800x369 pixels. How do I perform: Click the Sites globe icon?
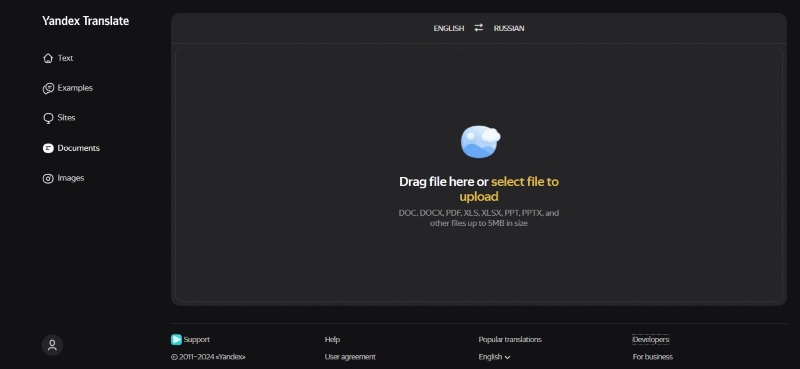click(48, 118)
